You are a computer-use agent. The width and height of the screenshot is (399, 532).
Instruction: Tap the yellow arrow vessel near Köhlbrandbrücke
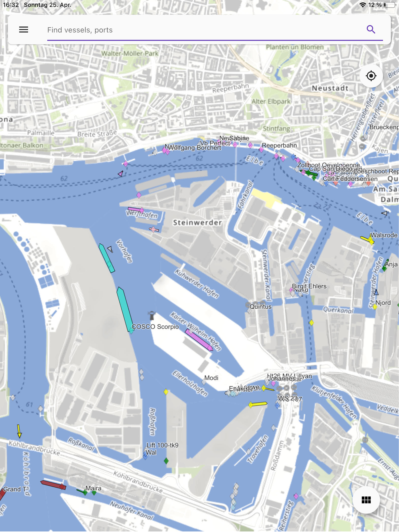pos(19,431)
